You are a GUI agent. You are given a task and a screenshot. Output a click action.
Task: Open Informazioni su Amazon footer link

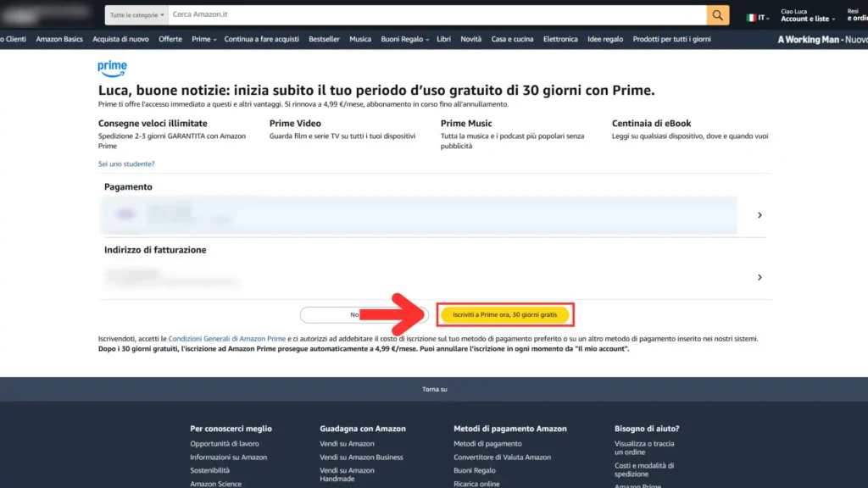point(228,457)
